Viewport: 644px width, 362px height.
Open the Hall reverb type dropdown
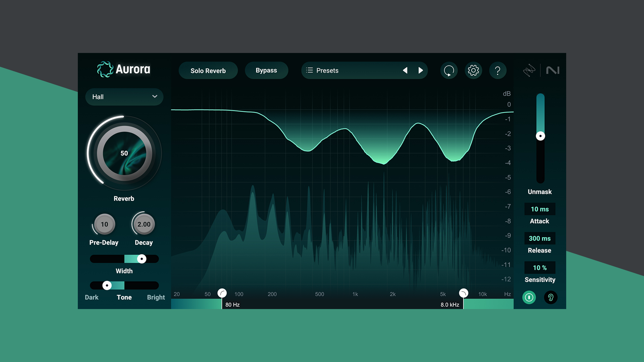click(x=124, y=97)
